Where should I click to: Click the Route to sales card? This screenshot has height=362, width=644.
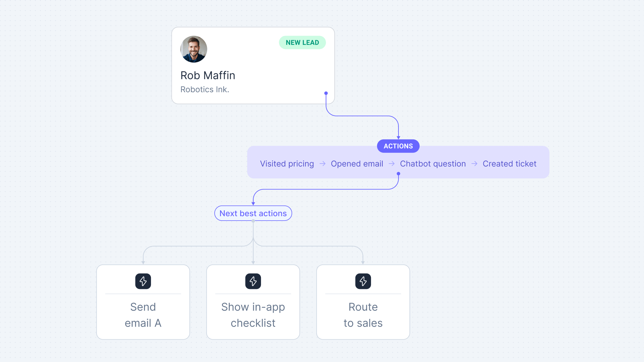[363, 302]
